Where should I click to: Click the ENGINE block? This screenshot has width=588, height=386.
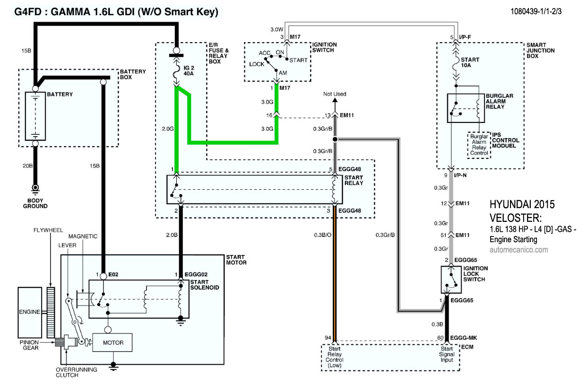tap(29, 312)
